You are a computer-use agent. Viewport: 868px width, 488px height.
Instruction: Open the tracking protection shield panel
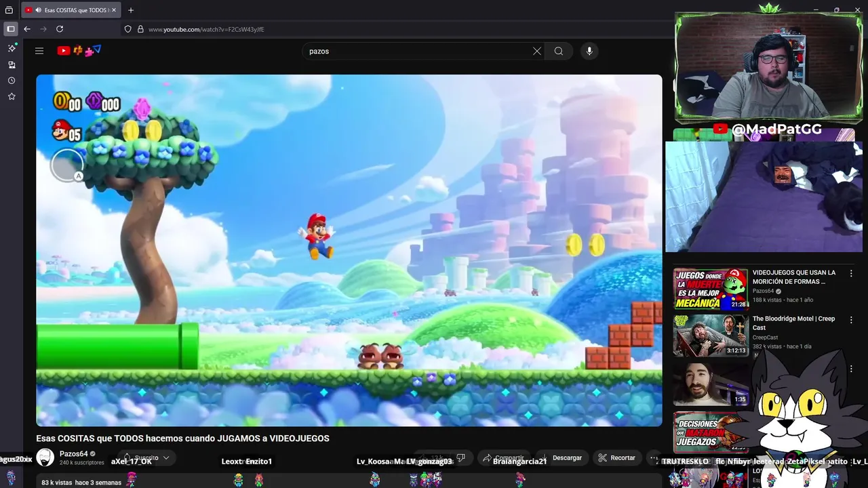pos(127,29)
